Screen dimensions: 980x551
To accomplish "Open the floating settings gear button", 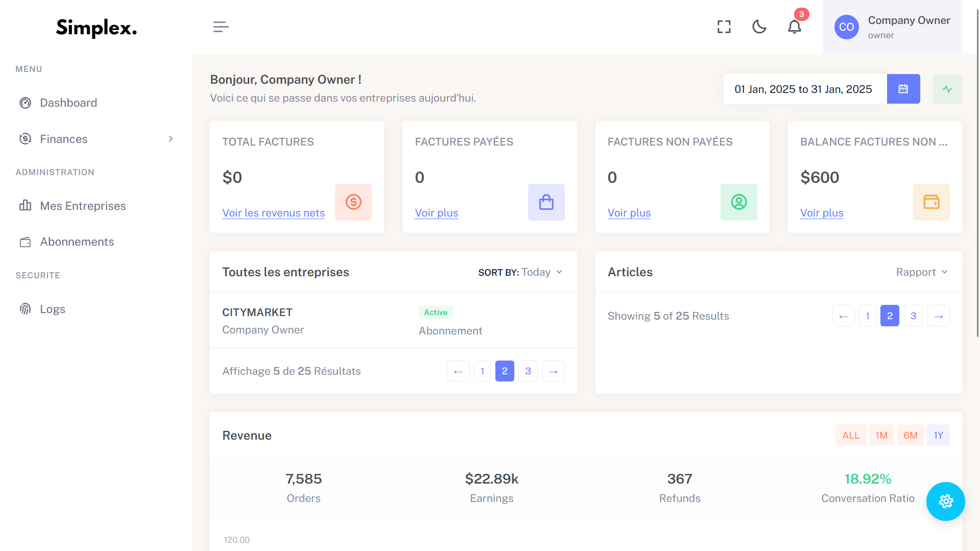I will 945,501.
